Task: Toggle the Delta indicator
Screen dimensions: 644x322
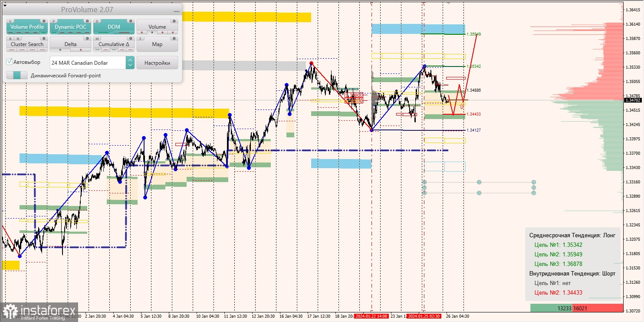Action: (x=70, y=44)
